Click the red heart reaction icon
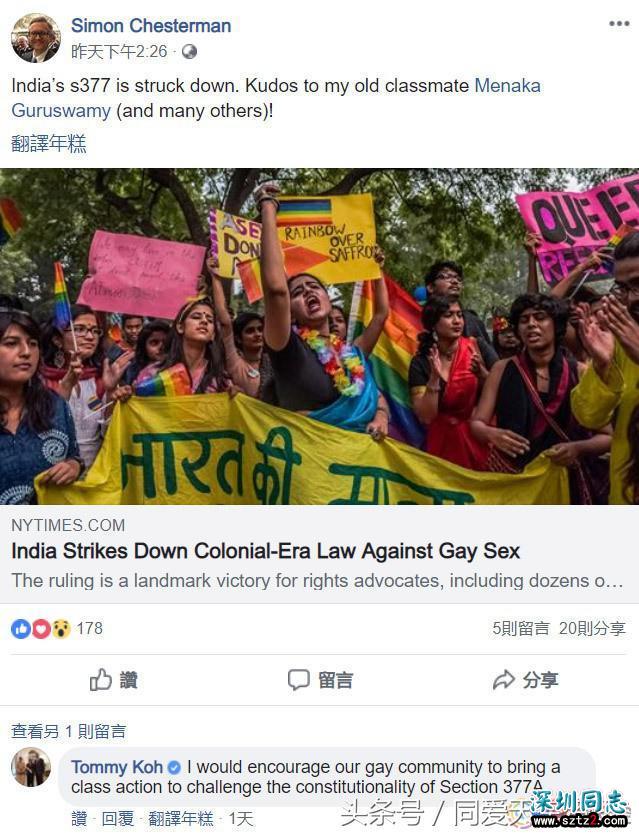639x838 pixels. tap(41, 629)
